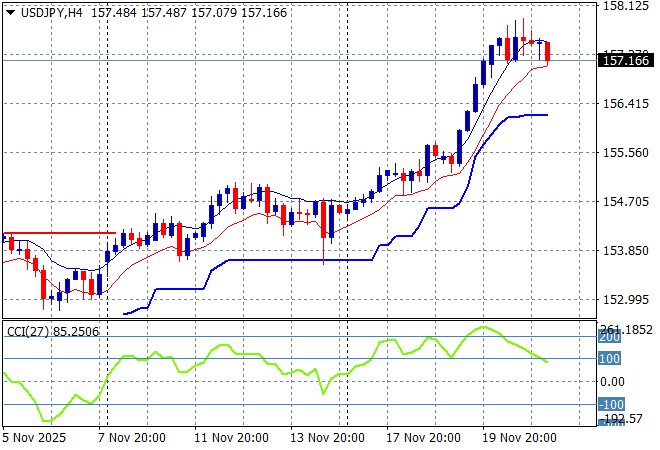Select the current price tag 157.166
The width and height of the screenshot is (660, 450).
coord(626,61)
